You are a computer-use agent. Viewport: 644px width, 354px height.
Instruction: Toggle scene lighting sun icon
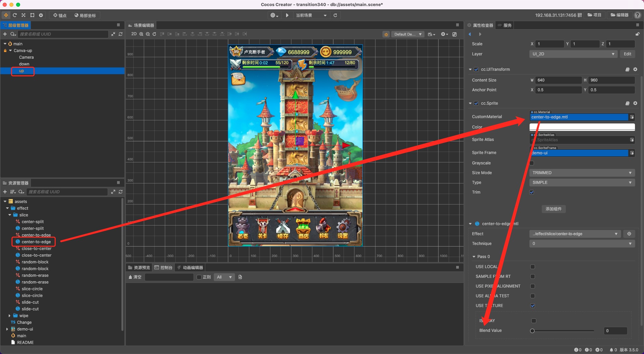(x=386, y=34)
